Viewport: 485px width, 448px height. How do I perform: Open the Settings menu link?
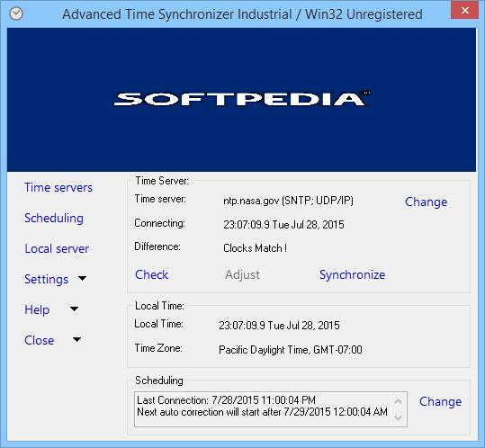(47, 279)
